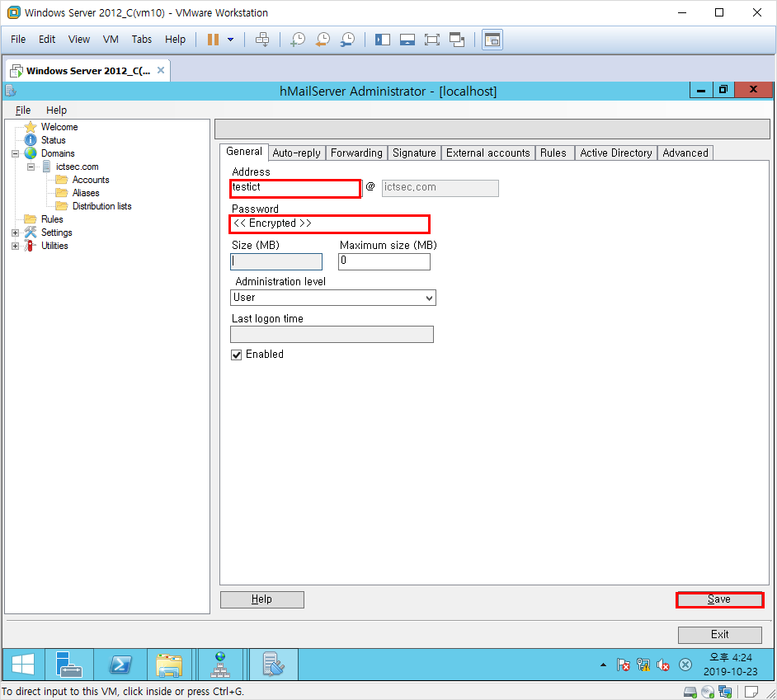
Task: Click the network globe taskbar icon
Action: tap(220, 665)
